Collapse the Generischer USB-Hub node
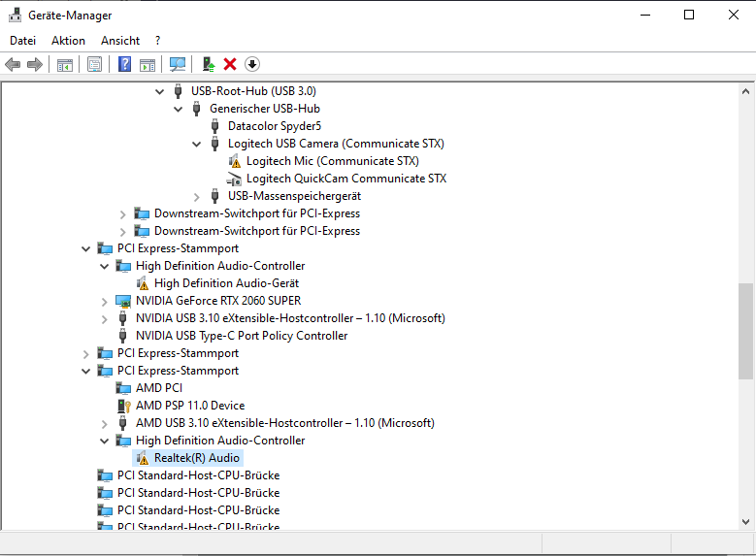 (178, 109)
